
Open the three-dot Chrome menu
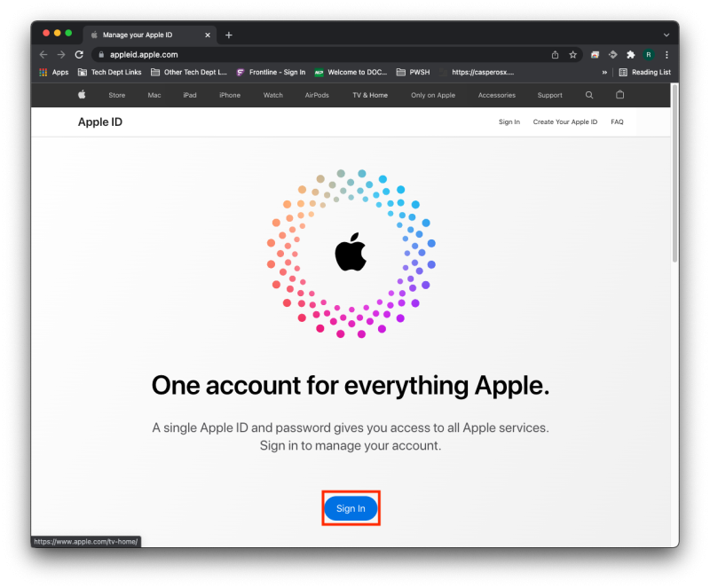pyautogui.click(x=667, y=54)
